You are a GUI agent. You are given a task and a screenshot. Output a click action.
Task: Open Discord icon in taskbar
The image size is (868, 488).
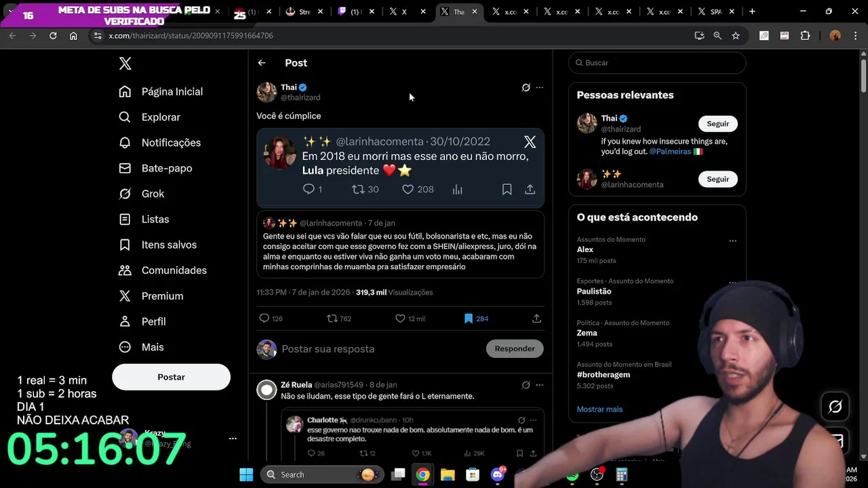coord(497,474)
